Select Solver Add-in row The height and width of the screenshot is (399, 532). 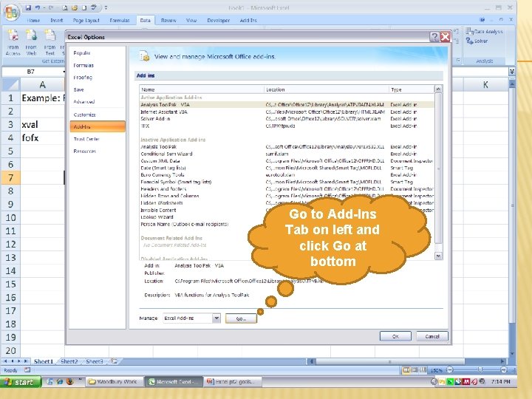[287, 119]
